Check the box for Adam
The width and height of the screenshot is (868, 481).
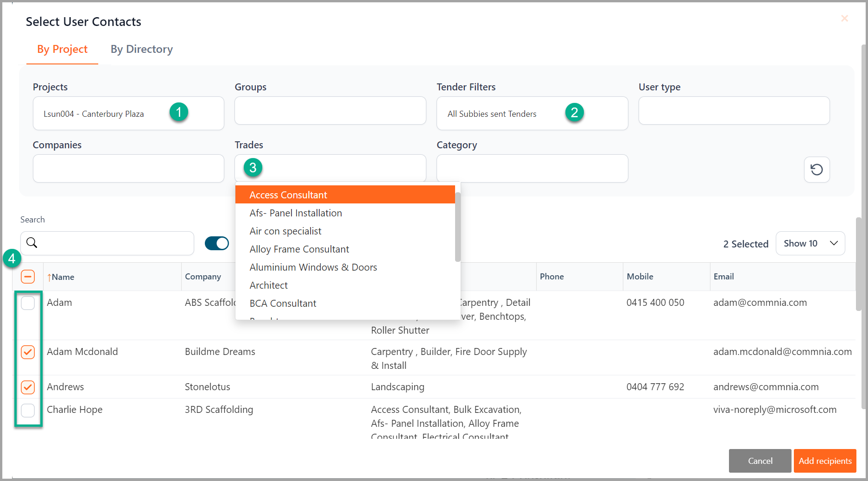(x=28, y=303)
